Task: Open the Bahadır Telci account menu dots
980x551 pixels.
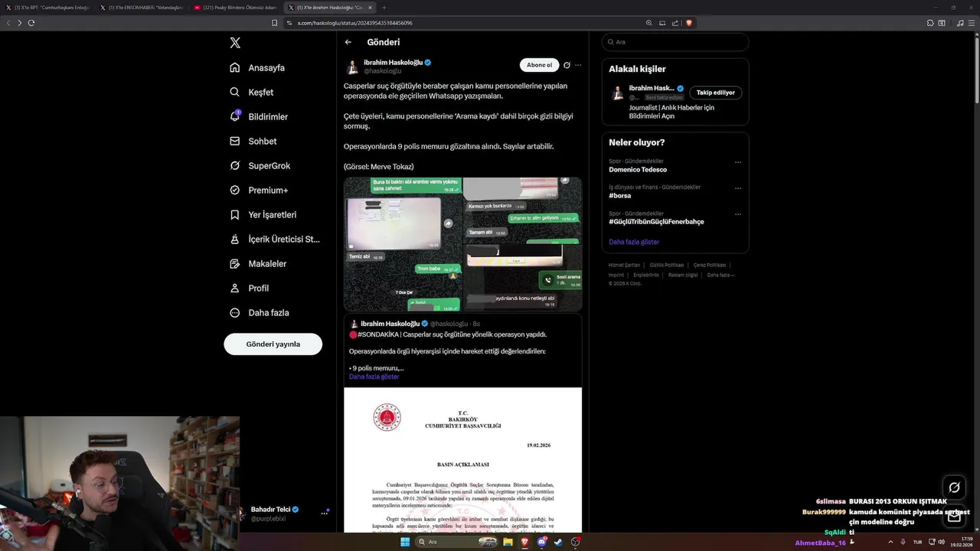Action: [324, 514]
